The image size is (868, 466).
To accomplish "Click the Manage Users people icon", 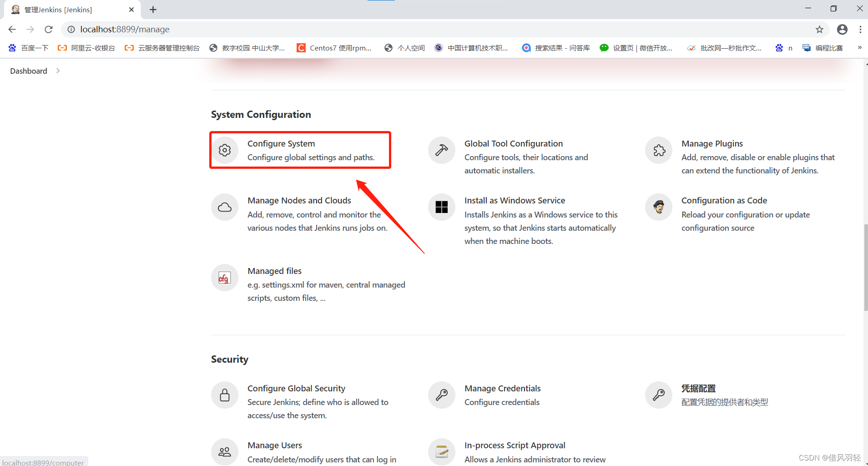I will (x=225, y=452).
